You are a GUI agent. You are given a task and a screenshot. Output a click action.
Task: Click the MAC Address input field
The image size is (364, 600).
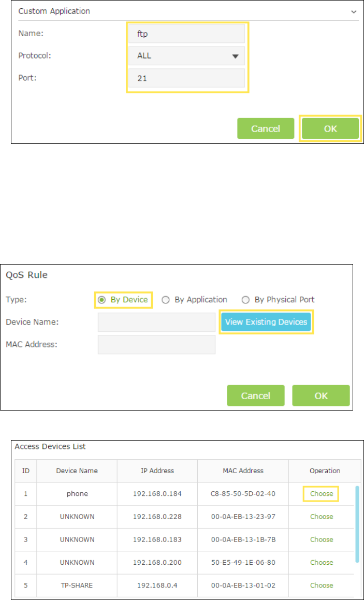click(x=156, y=344)
